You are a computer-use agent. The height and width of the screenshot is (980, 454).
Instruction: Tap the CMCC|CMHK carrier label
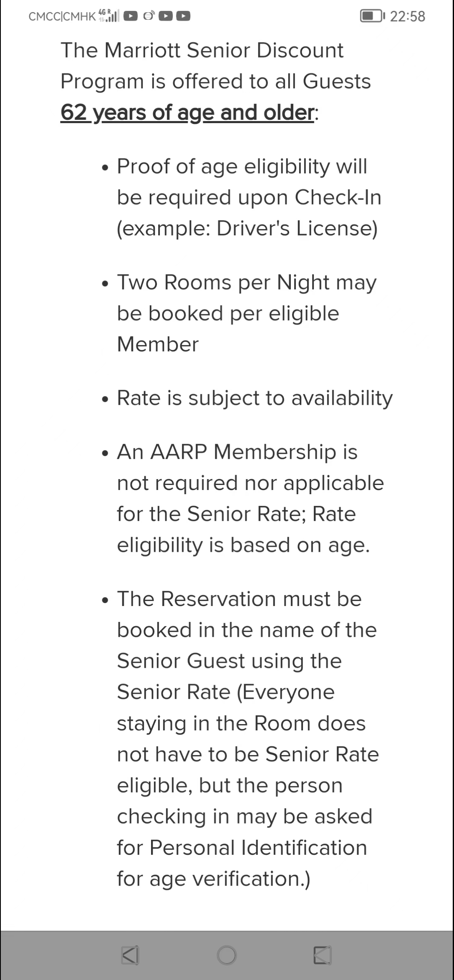pos(62,16)
